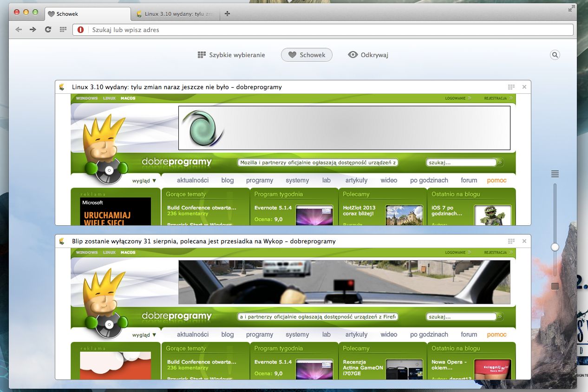588x392 pixels.
Task: Add a new tab with plus button
Action: [227, 13]
